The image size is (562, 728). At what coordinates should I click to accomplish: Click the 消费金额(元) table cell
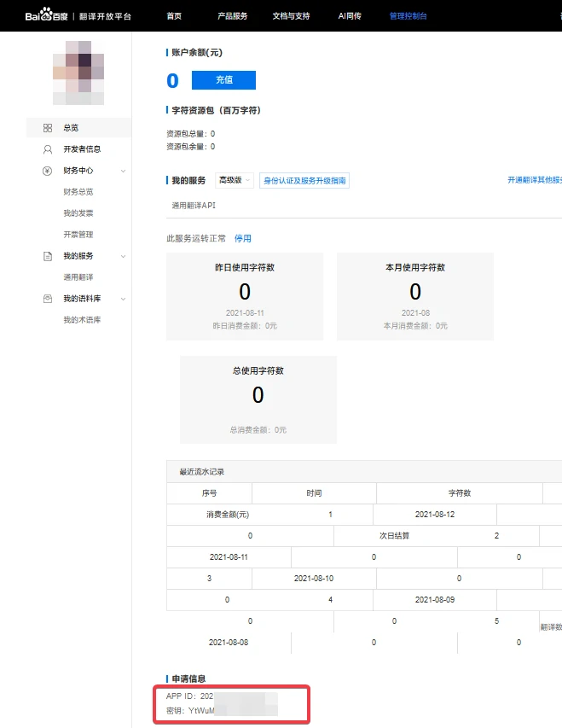tap(228, 515)
